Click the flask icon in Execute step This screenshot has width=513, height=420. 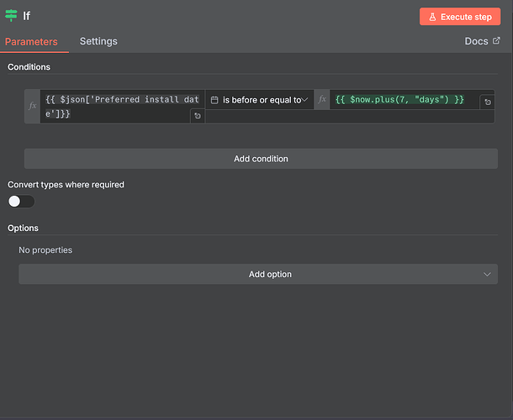coord(431,17)
